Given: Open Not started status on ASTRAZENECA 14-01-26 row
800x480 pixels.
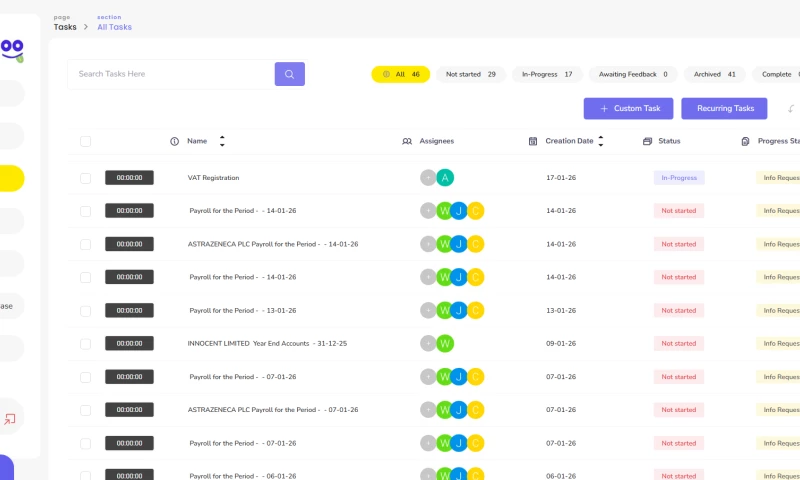Looking at the screenshot, I should point(679,244).
